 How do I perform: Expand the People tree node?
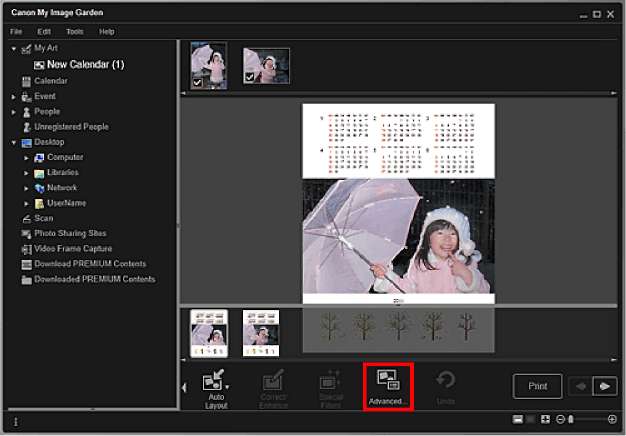pos(15,112)
